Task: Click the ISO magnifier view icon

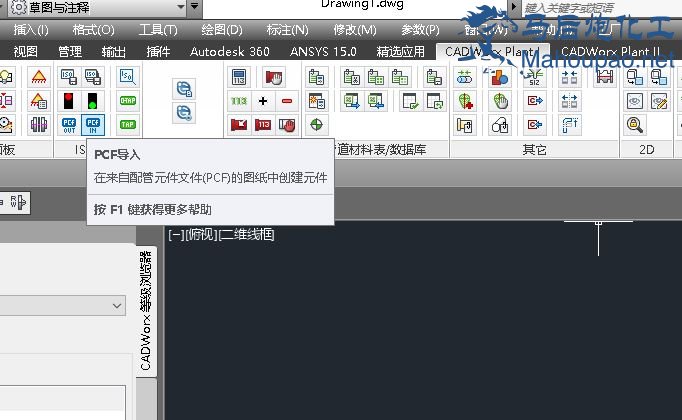Action: 127,77
